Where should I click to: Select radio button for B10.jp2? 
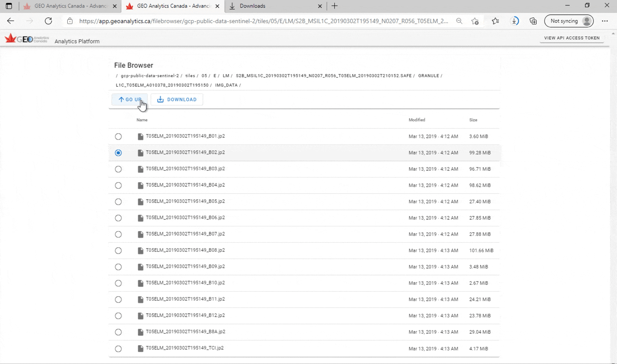tap(118, 283)
